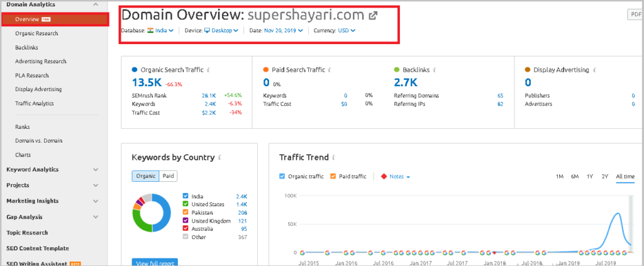
Task: Toggle the Other country checkbox
Action: pos(186,237)
